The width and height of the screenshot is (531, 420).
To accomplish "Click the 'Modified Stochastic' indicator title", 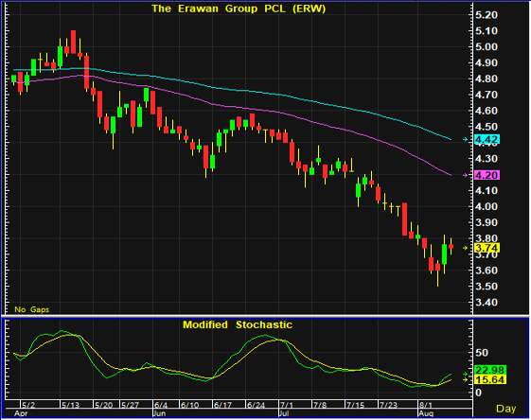I will pos(238,324).
